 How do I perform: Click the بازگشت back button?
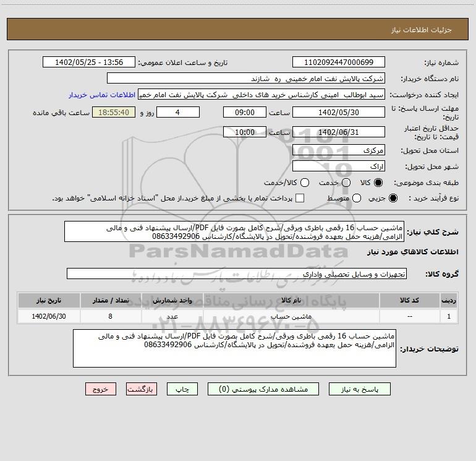[142, 389]
